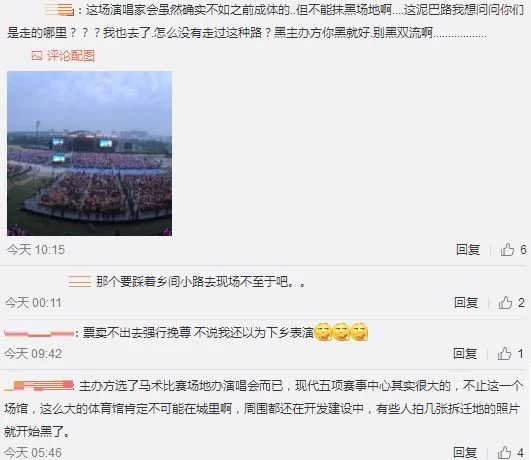The height and width of the screenshot is (460, 531).
Task: Click the 今天 09:42 timestamp
Action: [33, 354]
